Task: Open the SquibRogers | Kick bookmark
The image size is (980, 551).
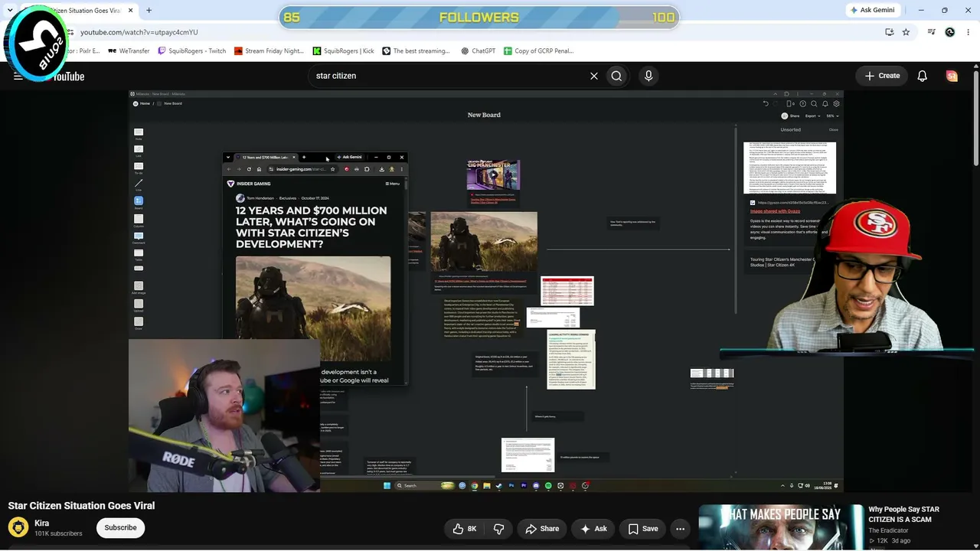Action: point(343,51)
